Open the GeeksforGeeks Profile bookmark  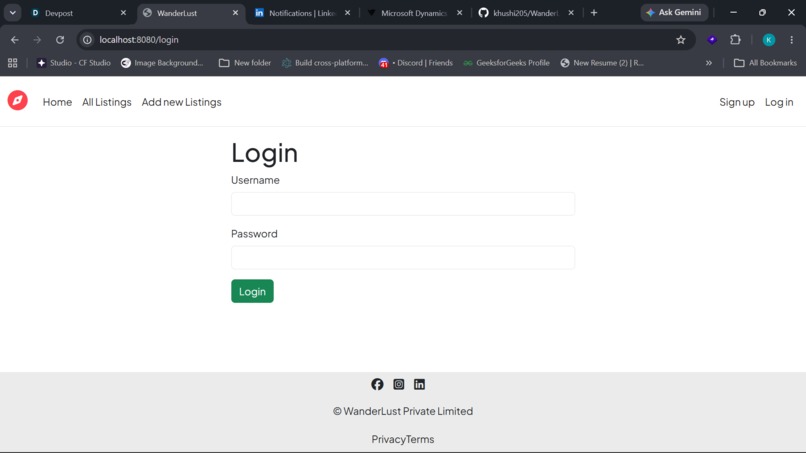(x=506, y=63)
